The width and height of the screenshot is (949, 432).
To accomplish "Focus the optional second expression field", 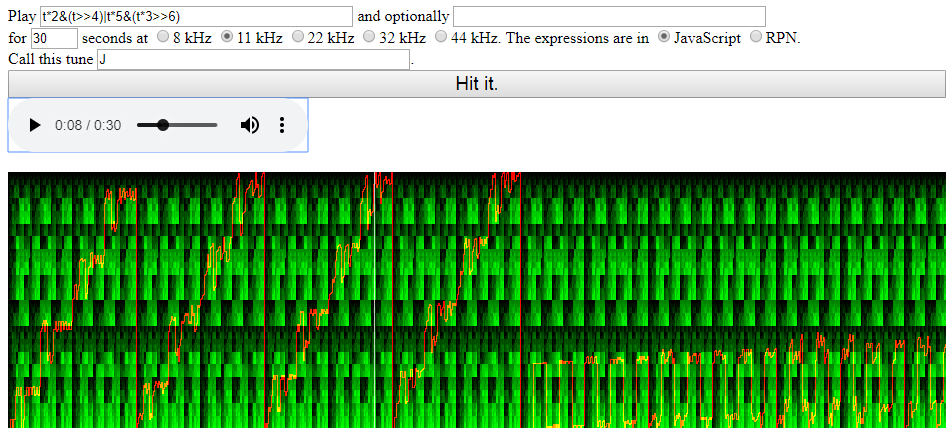I will 609,16.
